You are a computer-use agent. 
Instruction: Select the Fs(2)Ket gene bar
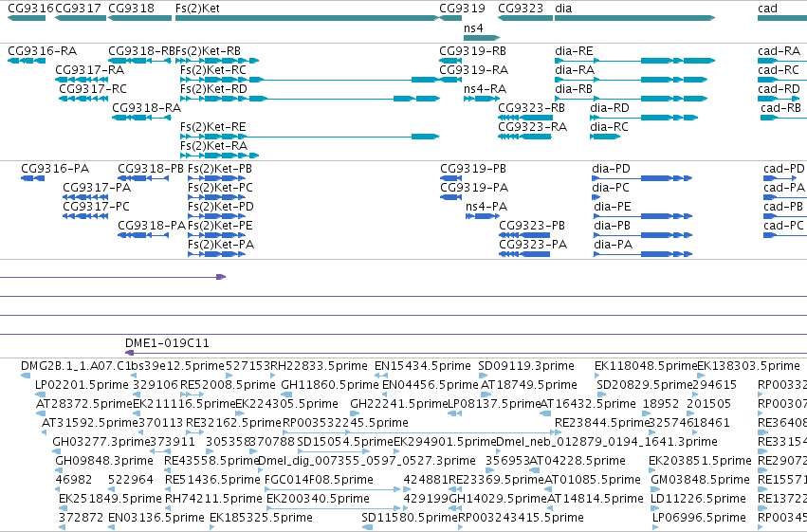(306, 19)
